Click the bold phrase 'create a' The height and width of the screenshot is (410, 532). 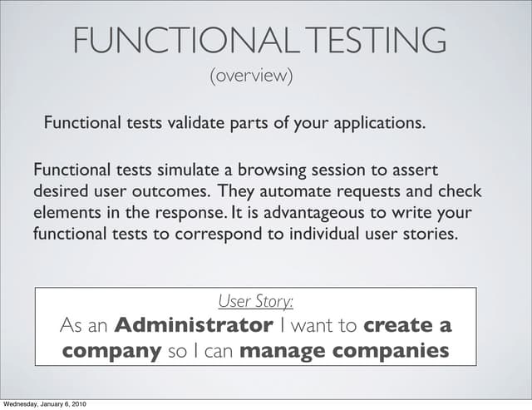point(407,324)
